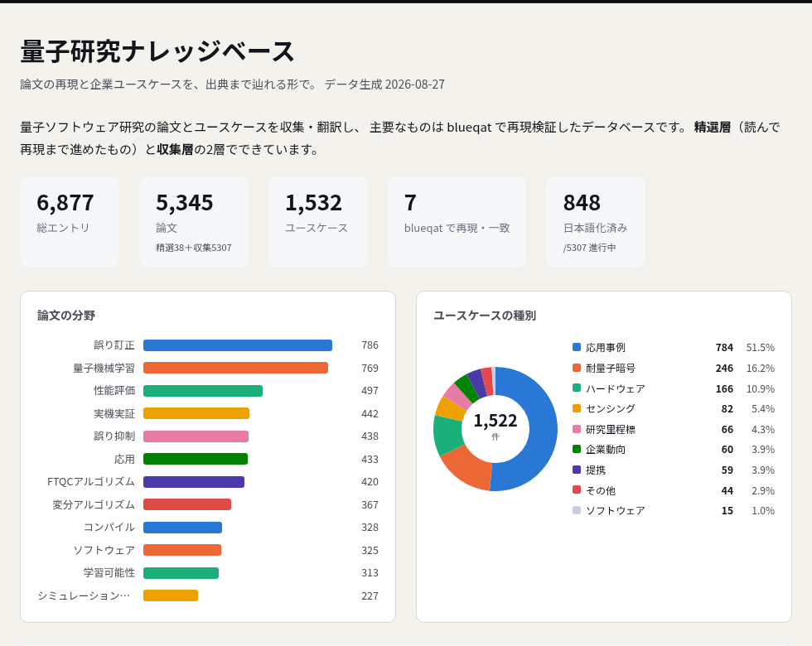
Task: Click the 量子研究ナレッジベース page title
Action: pyautogui.click(x=157, y=51)
